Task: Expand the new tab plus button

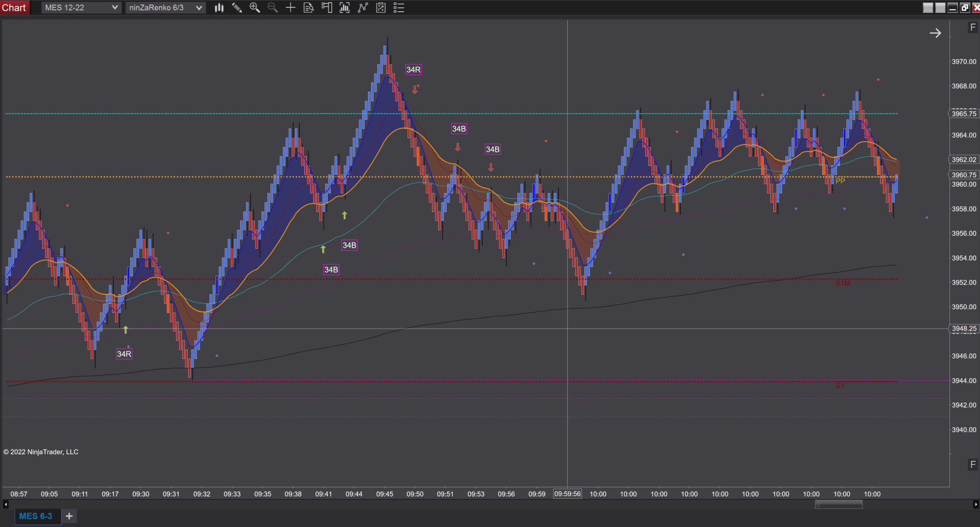Action: (69, 516)
